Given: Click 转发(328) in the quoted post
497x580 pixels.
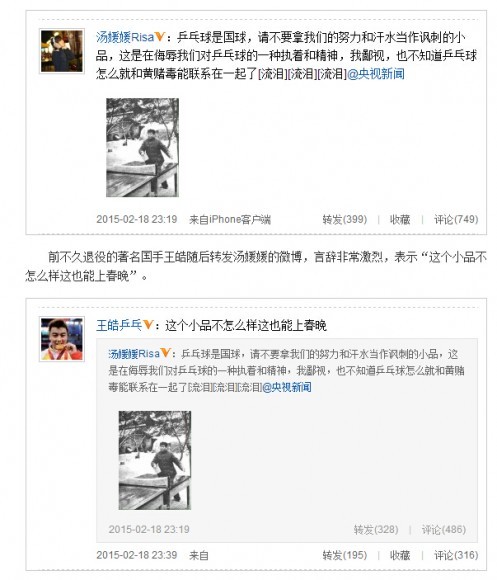Looking at the screenshot, I should click(x=376, y=529).
